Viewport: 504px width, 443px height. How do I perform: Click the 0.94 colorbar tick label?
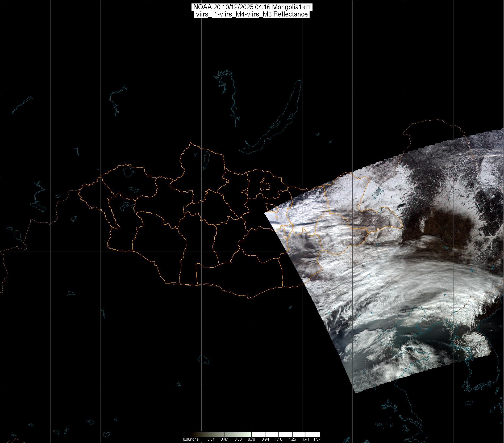pos(265,440)
